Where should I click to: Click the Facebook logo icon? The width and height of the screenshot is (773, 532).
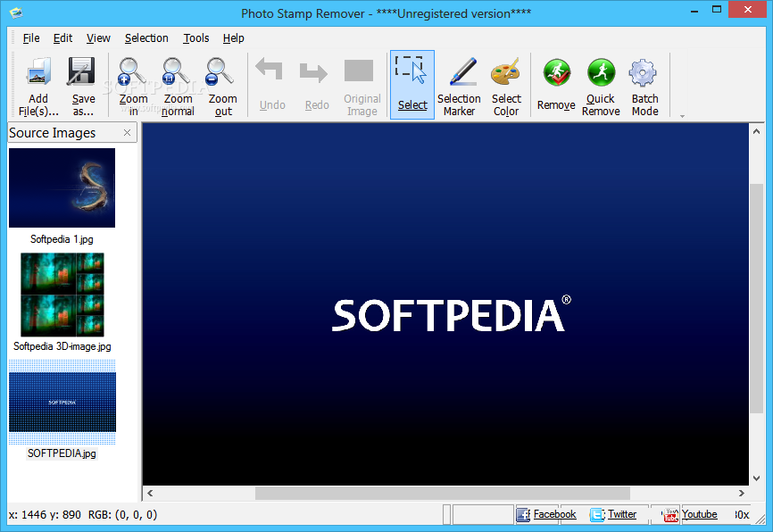tap(523, 515)
